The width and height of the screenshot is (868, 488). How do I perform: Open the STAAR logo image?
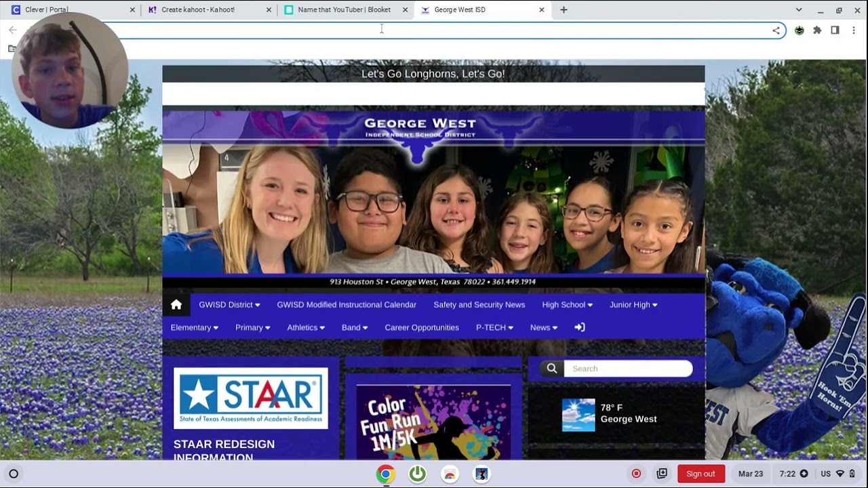pos(251,399)
